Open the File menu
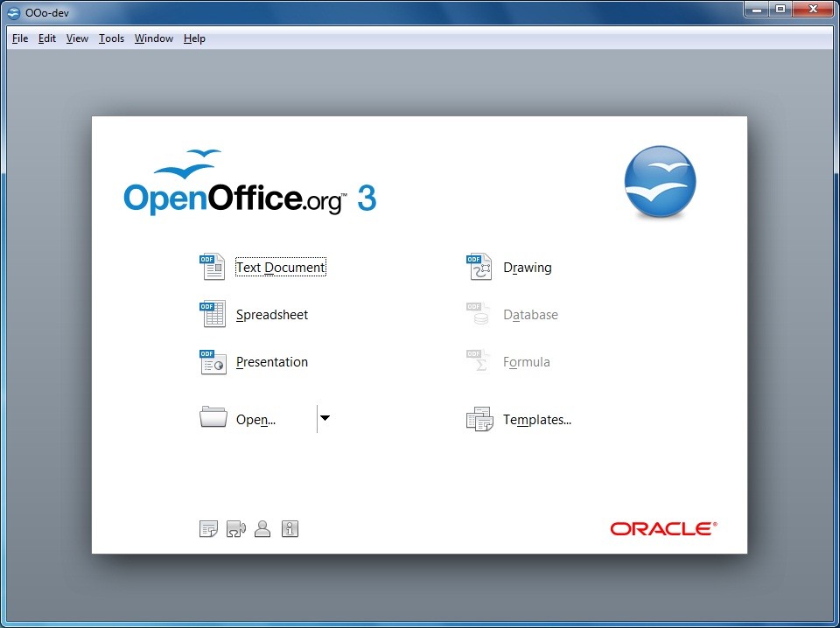The width and height of the screenshot is (840, 628). pos(20,38)
